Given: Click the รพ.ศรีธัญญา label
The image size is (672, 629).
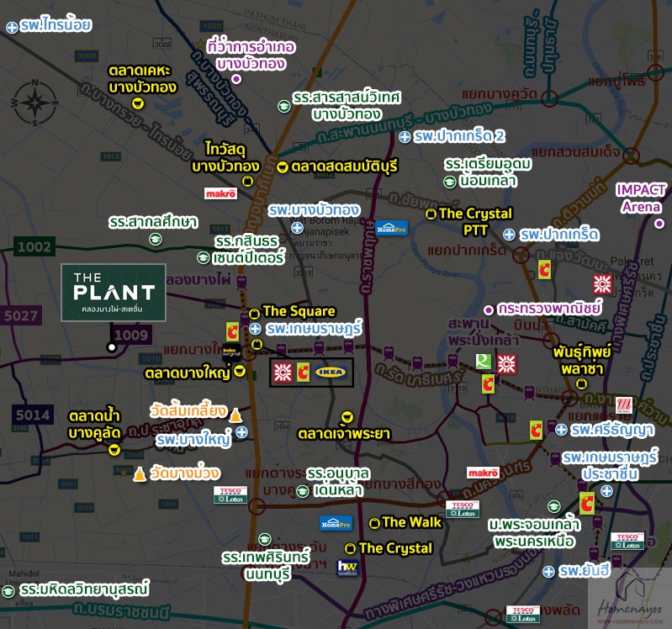Looking at the screenshot, I should [x=612, y=430].
